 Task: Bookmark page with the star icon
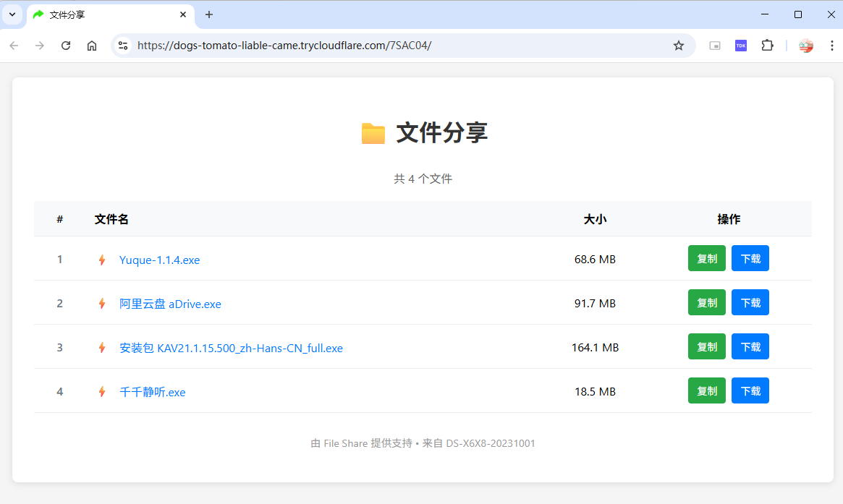(x=678, y=46)
